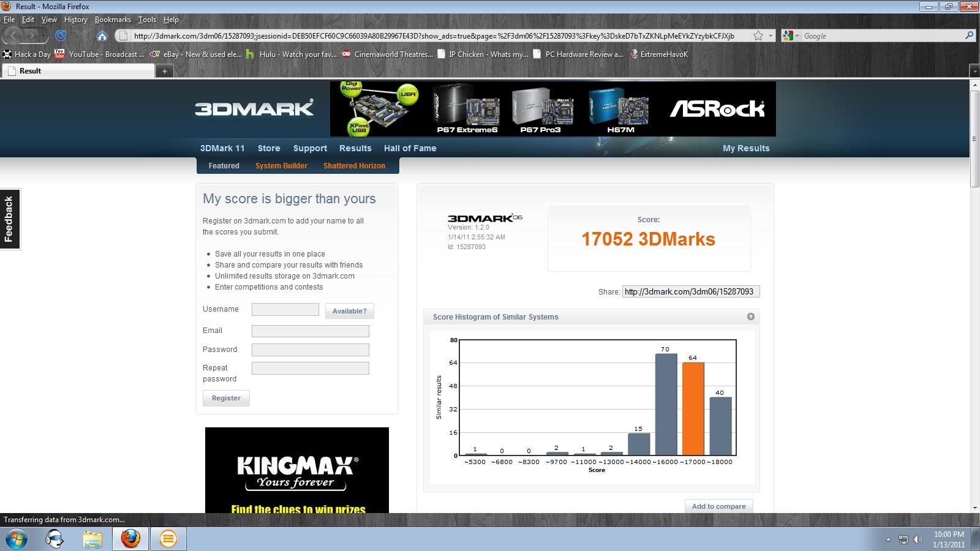This screenshot has height=551, width=980.
Task: Open the ExtremeHavoK bookmark
Action: 659,54
